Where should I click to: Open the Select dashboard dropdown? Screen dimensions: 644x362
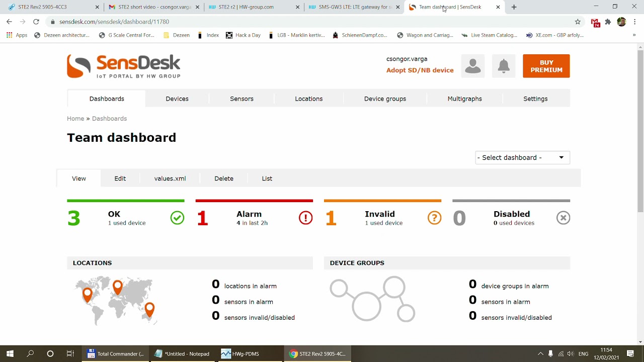tap(522, 157)
